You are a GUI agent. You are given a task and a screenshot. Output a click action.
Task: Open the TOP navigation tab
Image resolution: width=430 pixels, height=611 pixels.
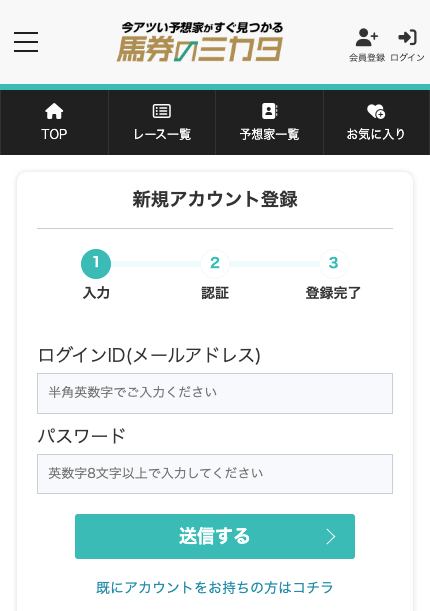[54, 123]
